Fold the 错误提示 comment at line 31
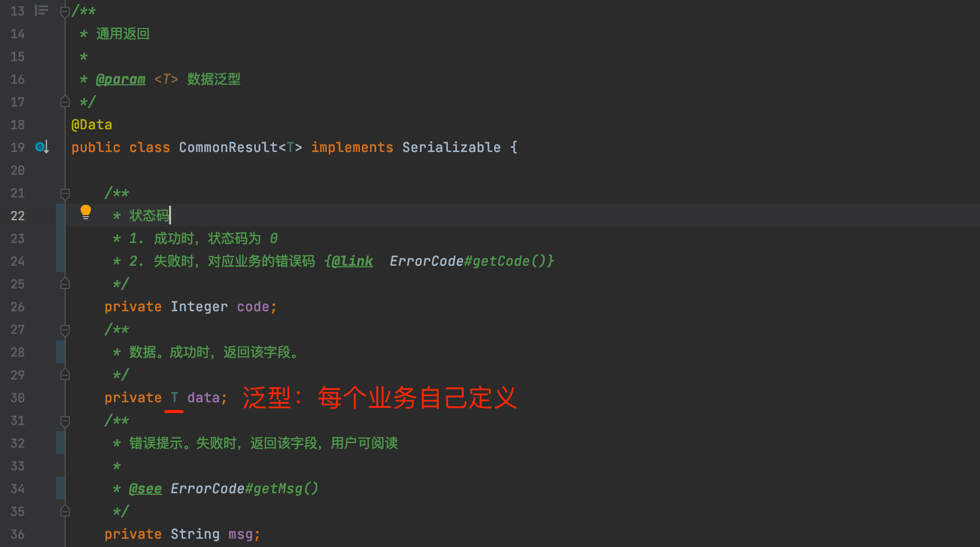 pos(65,421)
